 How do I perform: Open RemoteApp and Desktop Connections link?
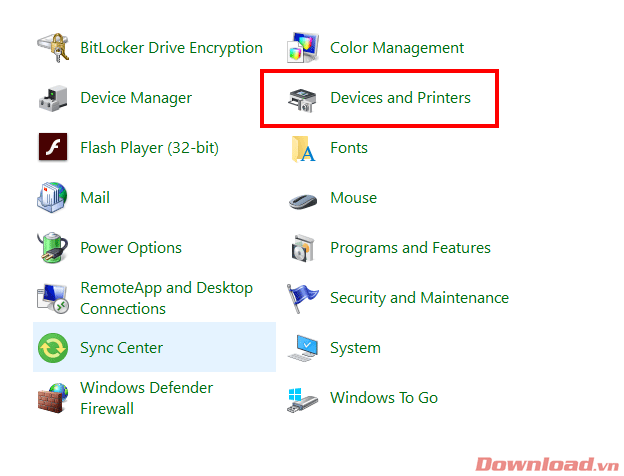[x=166, y=298]
